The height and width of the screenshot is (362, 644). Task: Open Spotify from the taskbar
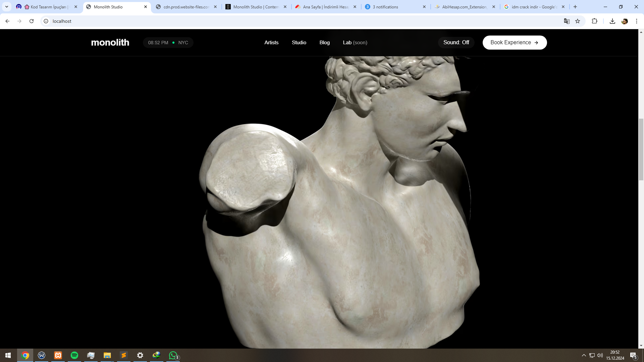click(x=74, y=355)
